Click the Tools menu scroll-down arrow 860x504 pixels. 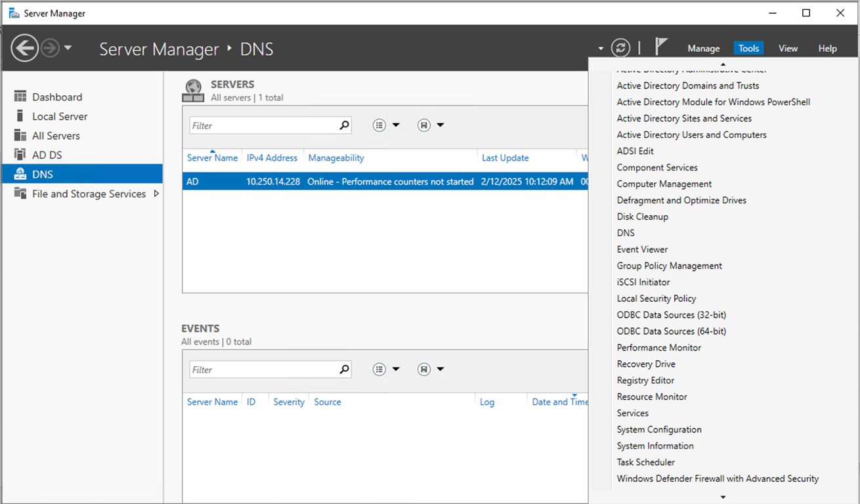tap(723, 497)
